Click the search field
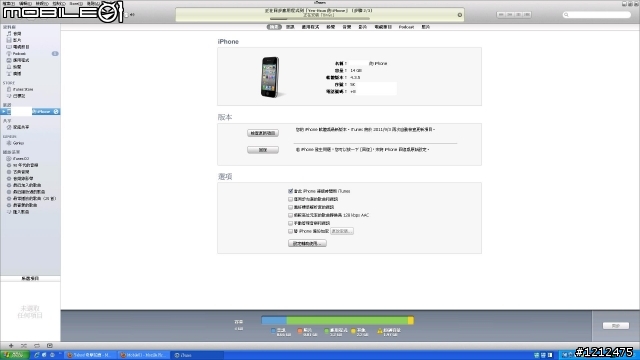This screenshot has height=360, width=640. [x=597, y=15]
